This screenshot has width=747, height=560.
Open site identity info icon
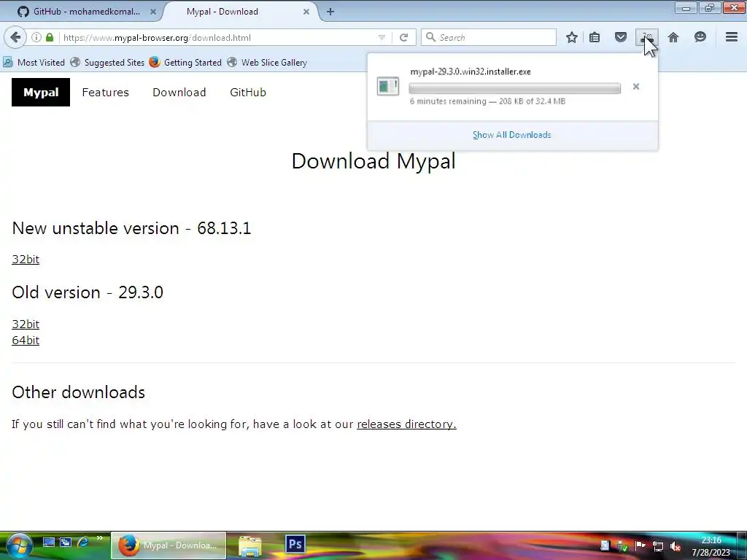36,37
